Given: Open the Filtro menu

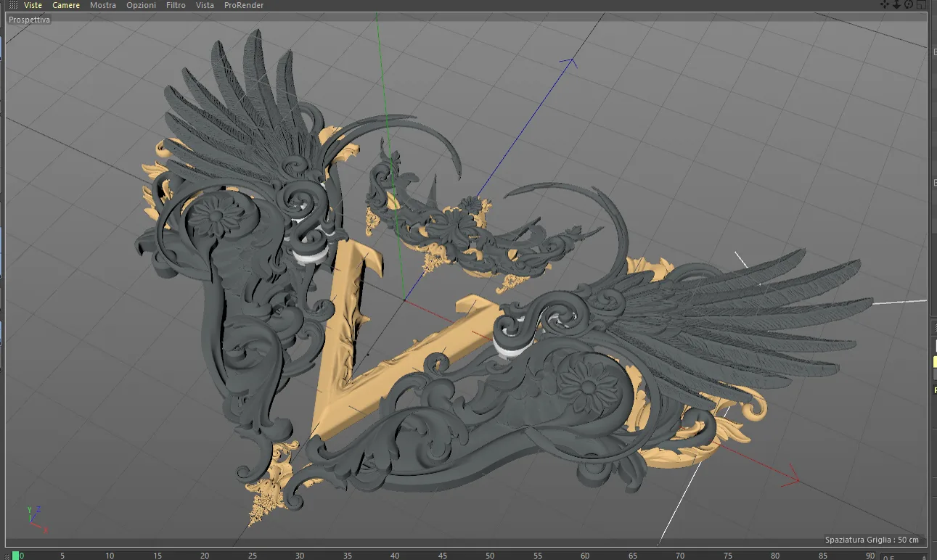Looking at the screenshot, I should pyautogui.click(x=176, y=5).
